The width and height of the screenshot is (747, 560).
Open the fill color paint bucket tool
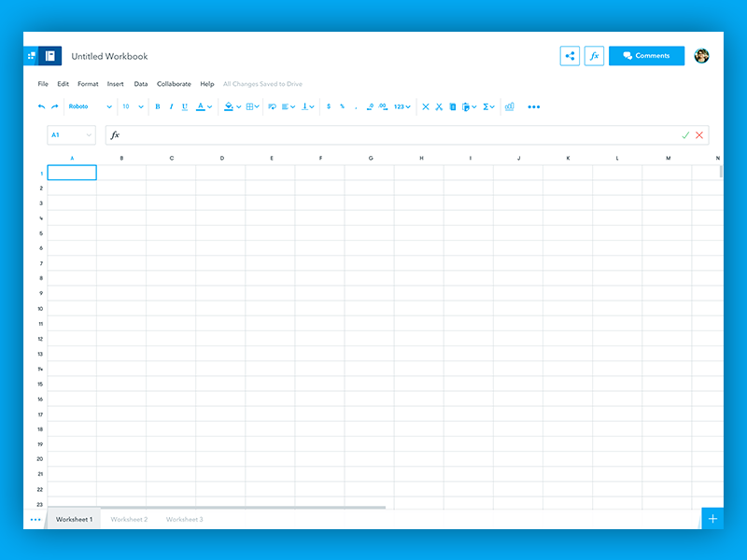point(229,106)
